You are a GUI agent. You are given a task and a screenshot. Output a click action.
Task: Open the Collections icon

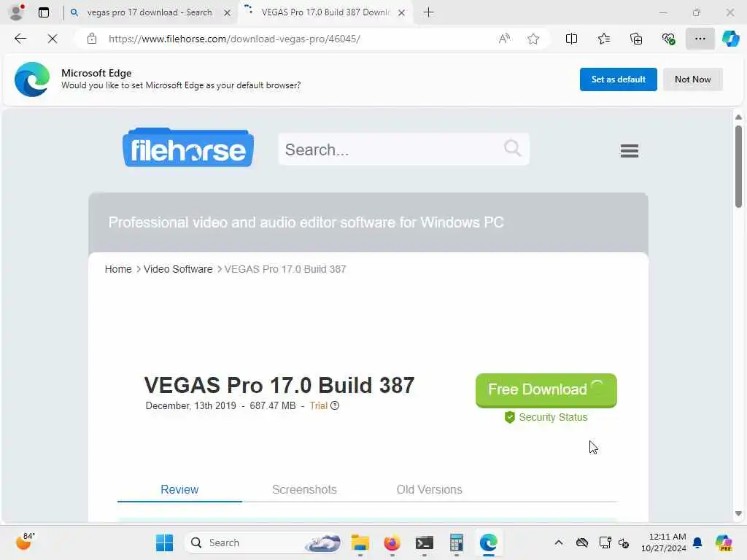pyautogui.click(x=636, y=39)
